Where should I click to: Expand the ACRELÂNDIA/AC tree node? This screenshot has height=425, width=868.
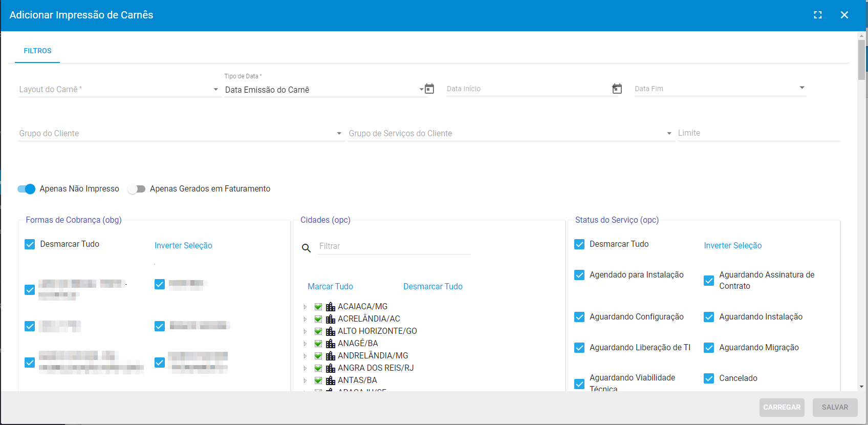[305, 319]
